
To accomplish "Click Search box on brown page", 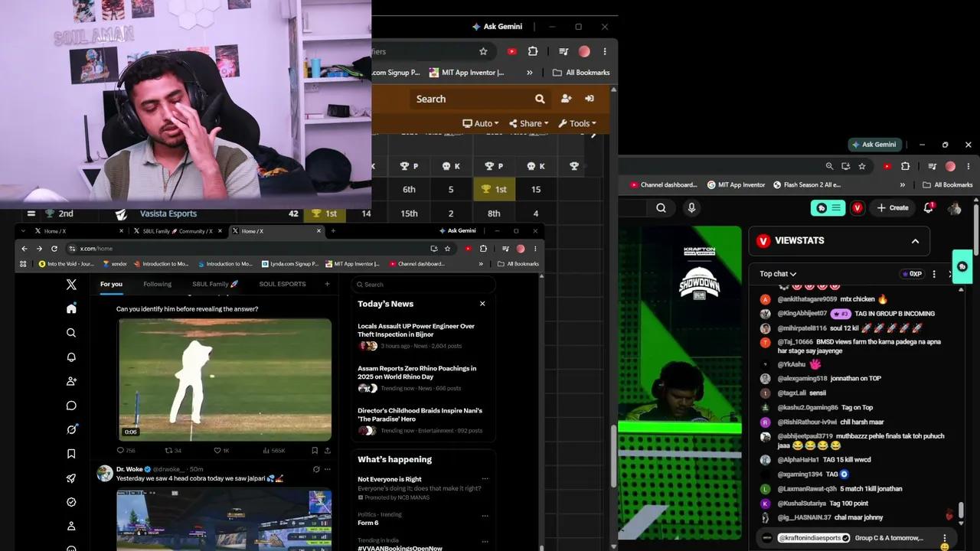I will 472,99.
